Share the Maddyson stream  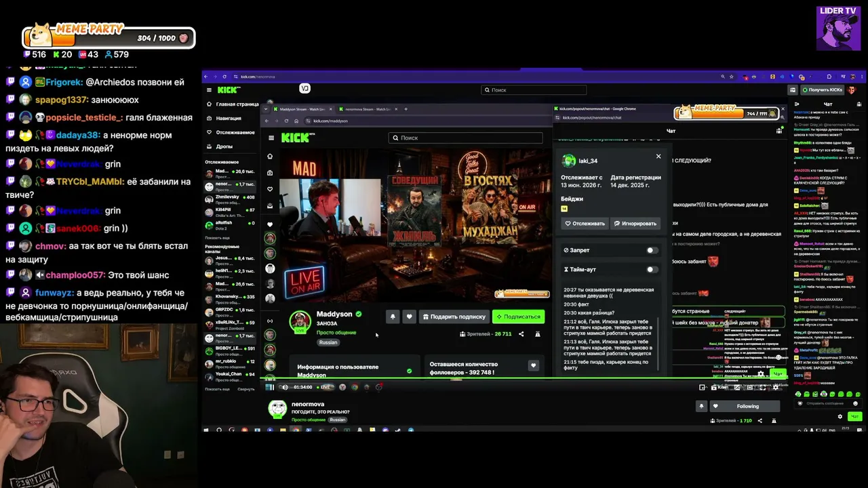521,334
